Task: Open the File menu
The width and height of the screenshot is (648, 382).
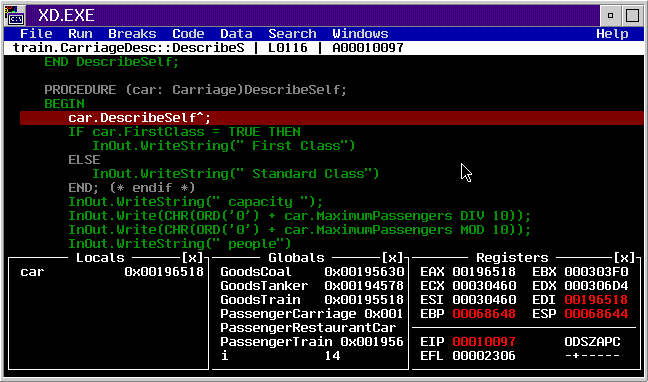Action: click(x=36, y=34)
